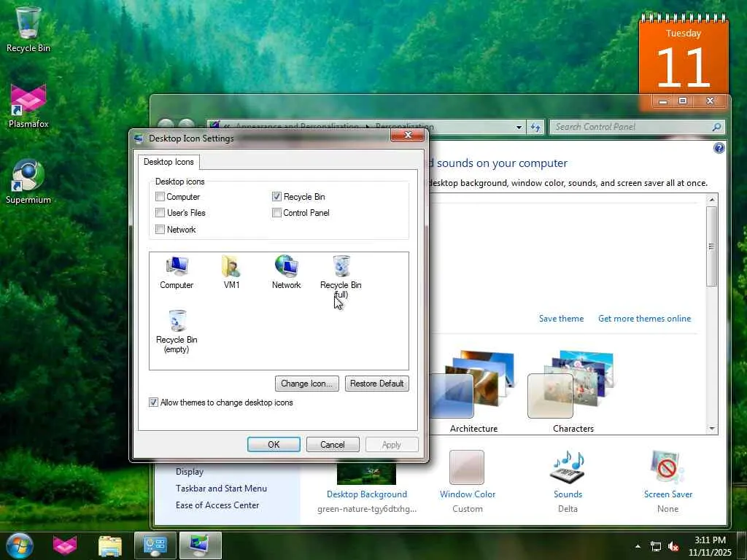The image size is (747, 560).
Task: Open the address bar dropdown arrow
Action: tap(519, 127)
